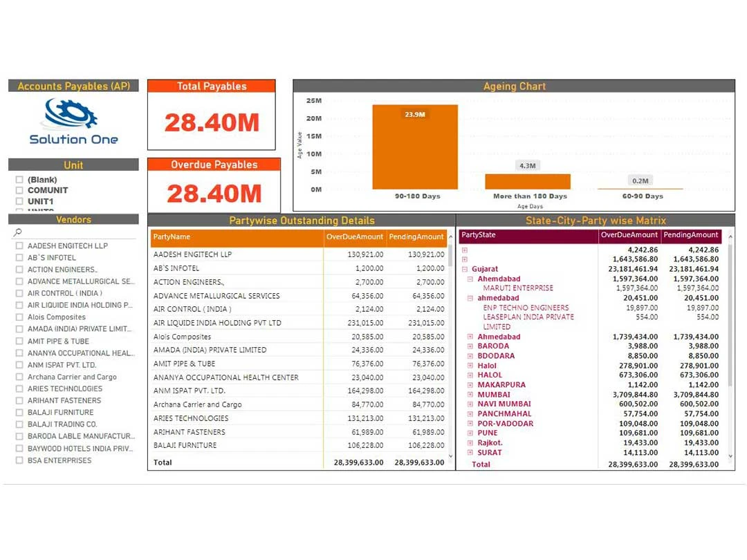Image resolution: width=747 pixels, height=560 pixels.
Task: Expand the BARODA city row
Action: (470, 346)
